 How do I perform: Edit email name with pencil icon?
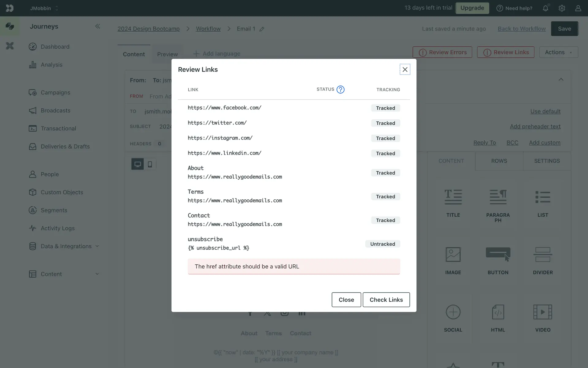(262, 29)
